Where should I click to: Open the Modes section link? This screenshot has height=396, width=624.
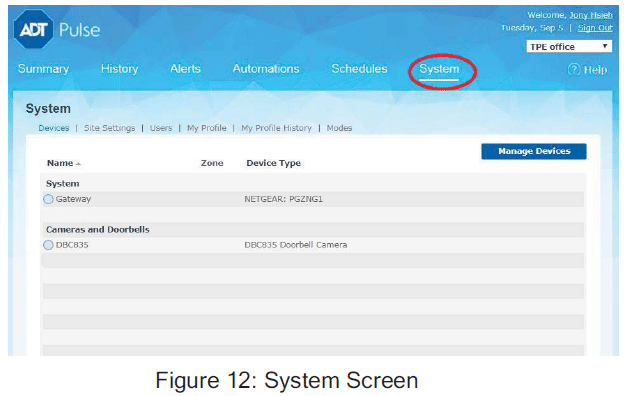point(339,128)
